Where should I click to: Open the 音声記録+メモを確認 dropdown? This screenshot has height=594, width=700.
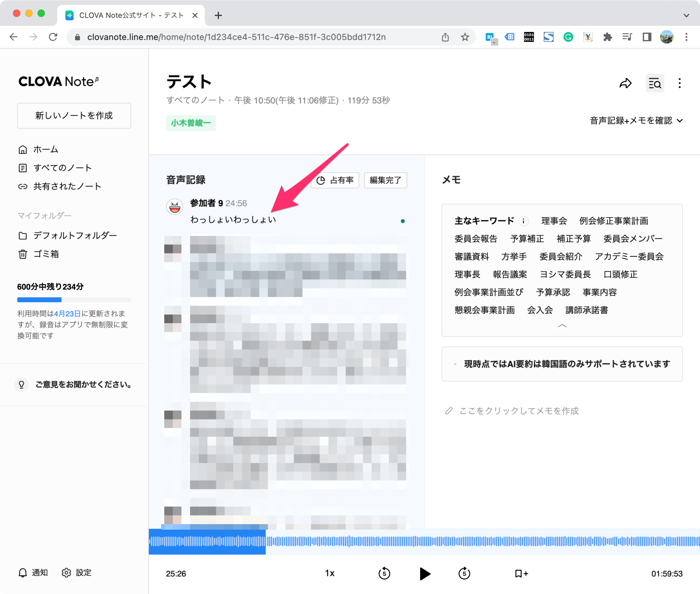click(635, 120)
